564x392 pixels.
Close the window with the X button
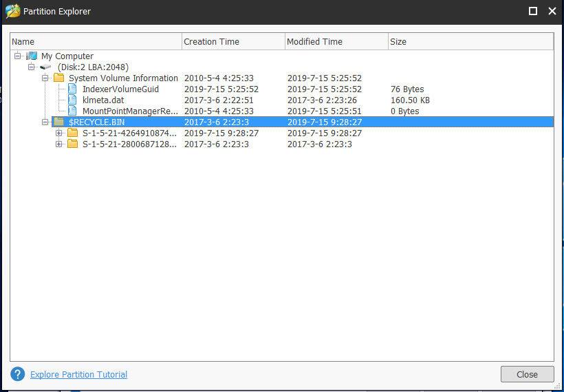point(552,11)
